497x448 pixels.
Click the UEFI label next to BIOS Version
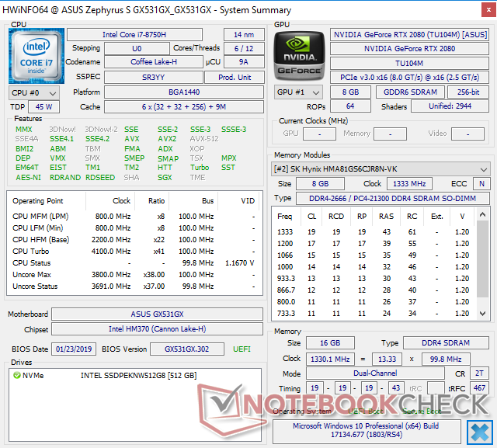click(x=241, y=349)
